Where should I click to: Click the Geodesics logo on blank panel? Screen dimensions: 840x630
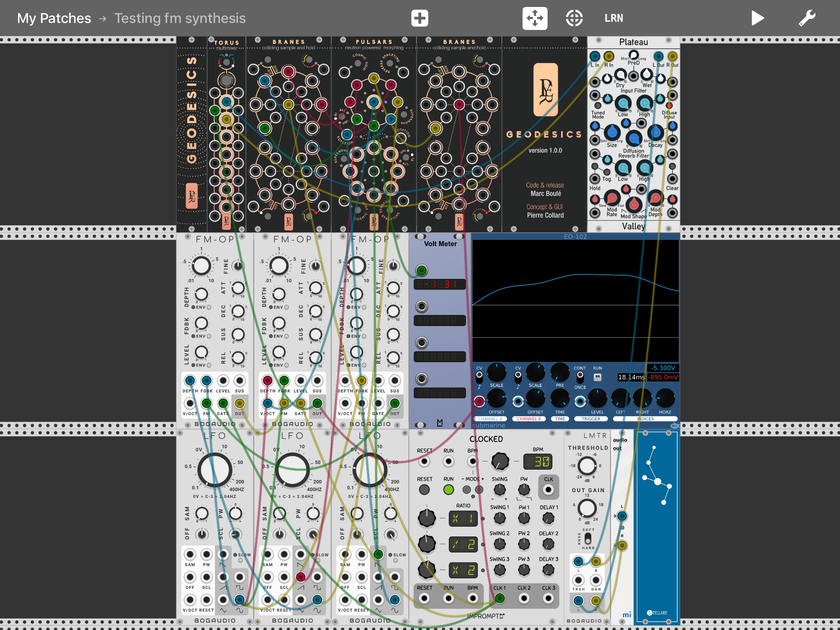coord(546,89)
